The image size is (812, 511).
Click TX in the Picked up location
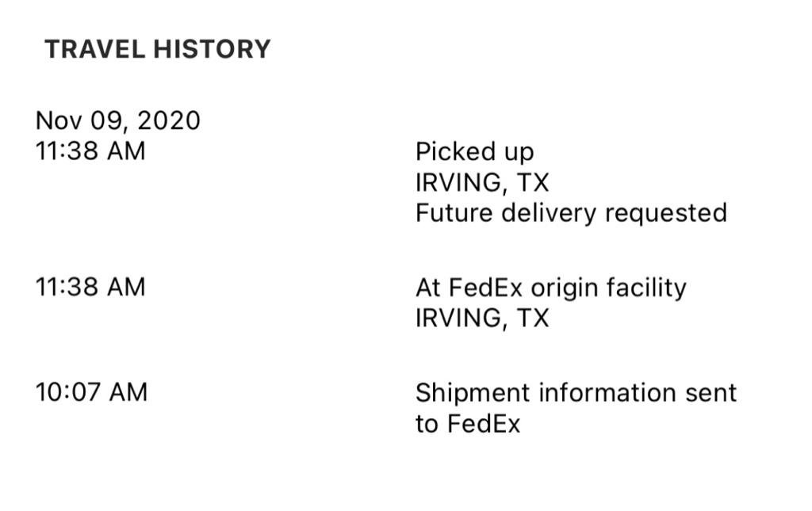click(532, 182)
